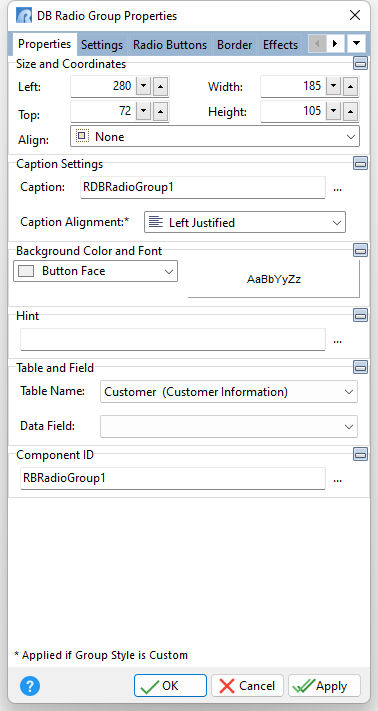
Task: Open help via the question mark icon
Action: point(30,686)
